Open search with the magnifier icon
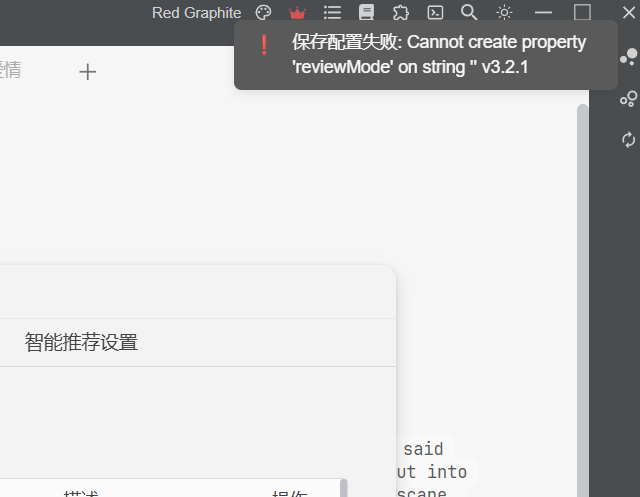This screenshot has height=497, width=640. 469,12
